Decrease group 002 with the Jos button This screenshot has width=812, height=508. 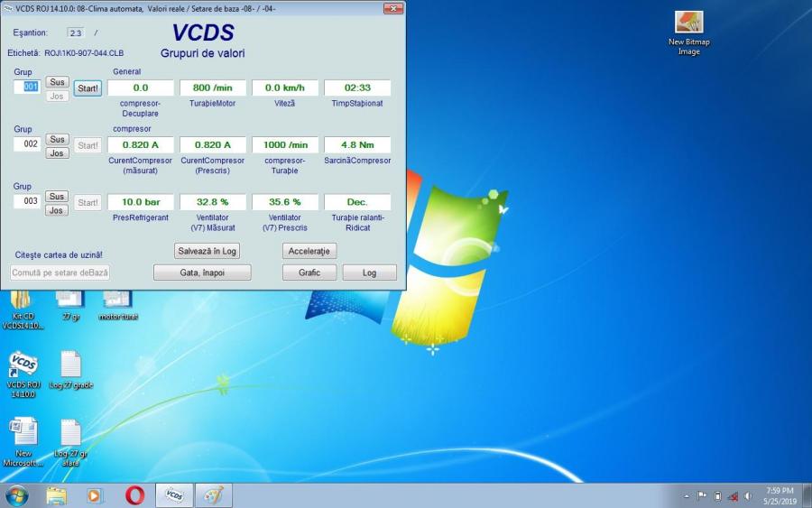[x=57, y=153]
